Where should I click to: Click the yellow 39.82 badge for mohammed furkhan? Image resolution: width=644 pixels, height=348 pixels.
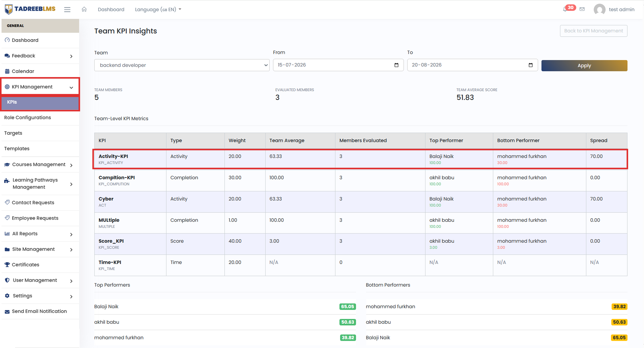click(x=619, y=307)
